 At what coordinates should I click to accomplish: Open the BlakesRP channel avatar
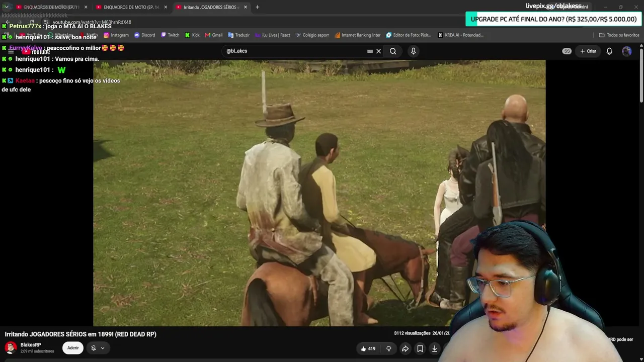11,347
